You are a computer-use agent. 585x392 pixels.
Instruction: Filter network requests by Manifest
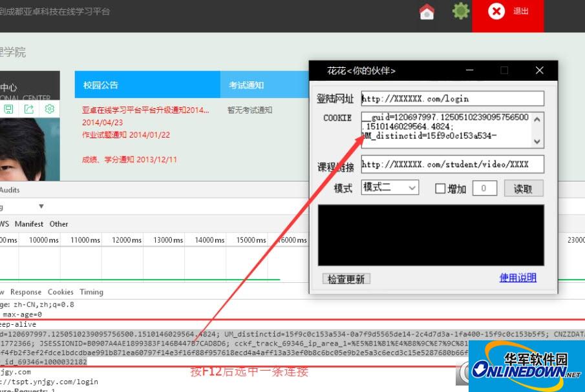pos(29,224)
